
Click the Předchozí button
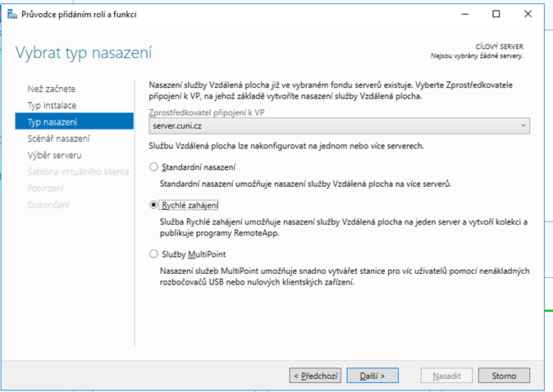pyautogui.click(x=315, y=376)
